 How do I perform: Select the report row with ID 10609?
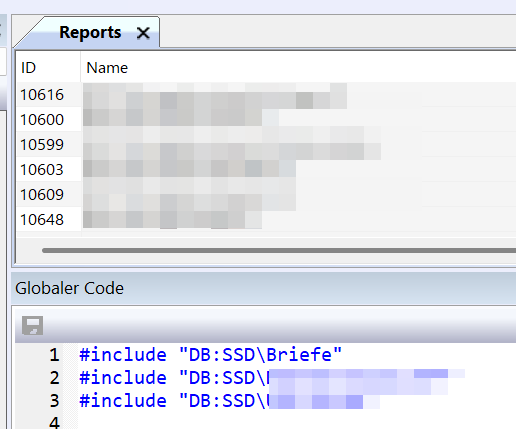point(266,194)
